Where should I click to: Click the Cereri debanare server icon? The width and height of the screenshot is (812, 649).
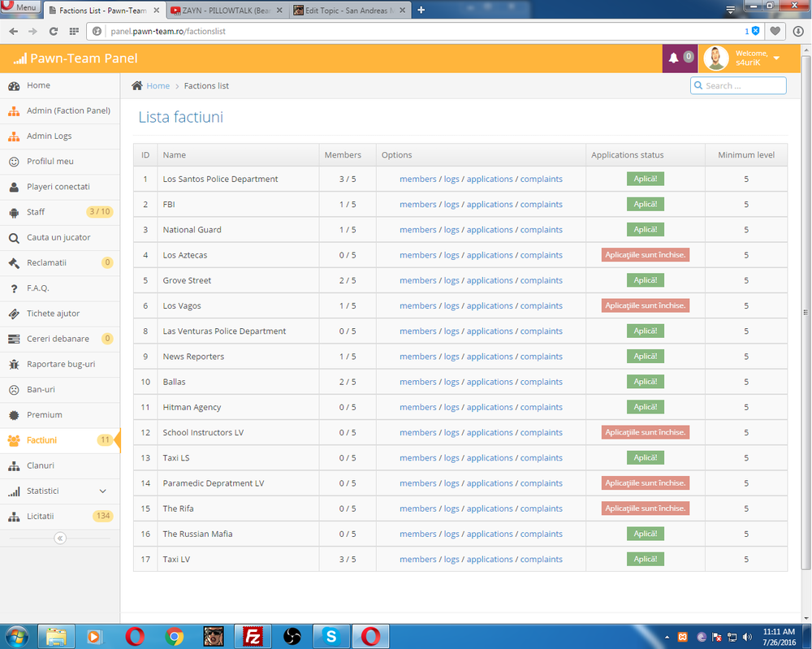[14, 340]
